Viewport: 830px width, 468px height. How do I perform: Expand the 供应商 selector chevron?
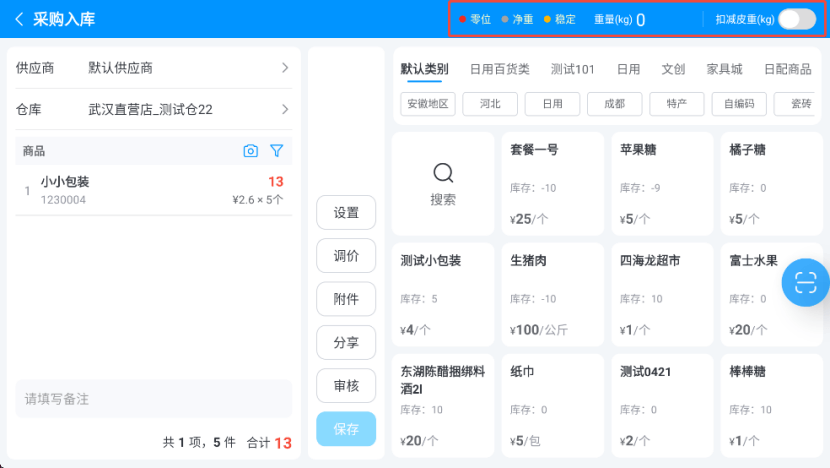click(284, 68)
